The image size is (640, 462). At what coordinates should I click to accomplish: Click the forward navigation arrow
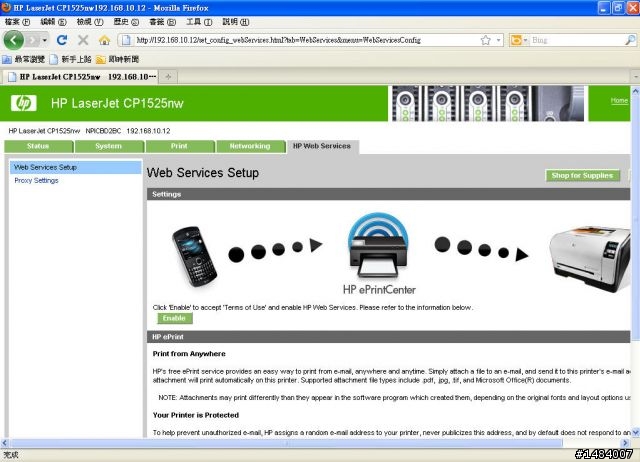click(x=33, y=40)
